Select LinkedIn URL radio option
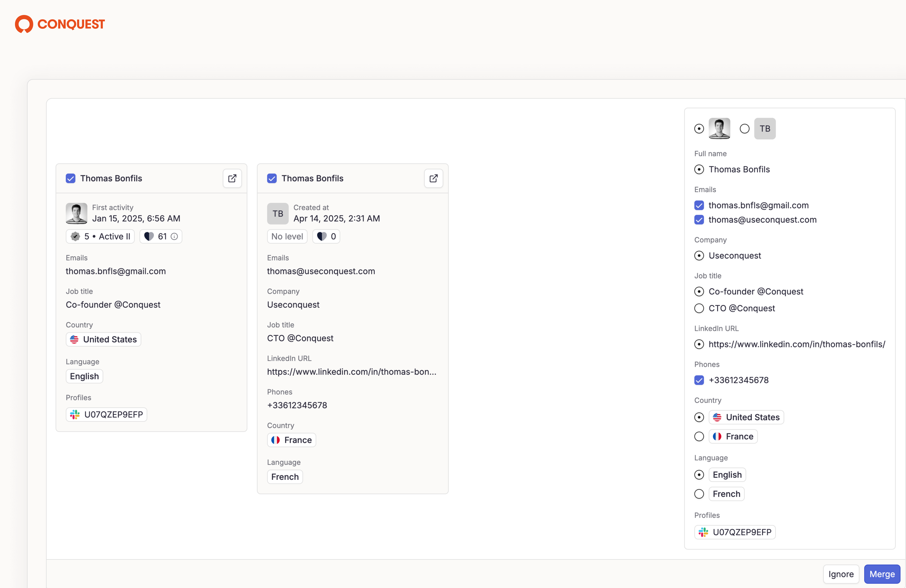This screenshot has width=906, height=588. [699, 344]
